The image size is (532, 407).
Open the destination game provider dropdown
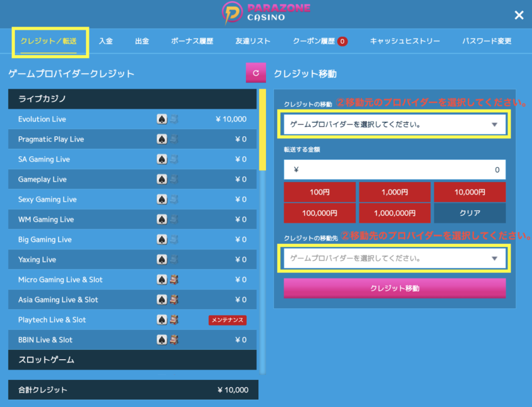tap(394, 258)
